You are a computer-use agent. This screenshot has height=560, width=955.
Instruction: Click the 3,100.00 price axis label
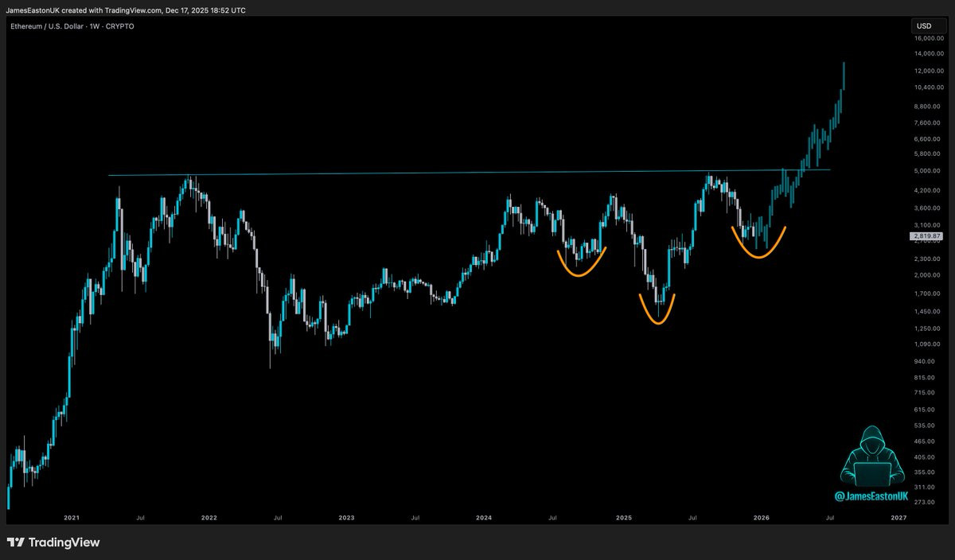pyautogui.click(x=928, y=225)
